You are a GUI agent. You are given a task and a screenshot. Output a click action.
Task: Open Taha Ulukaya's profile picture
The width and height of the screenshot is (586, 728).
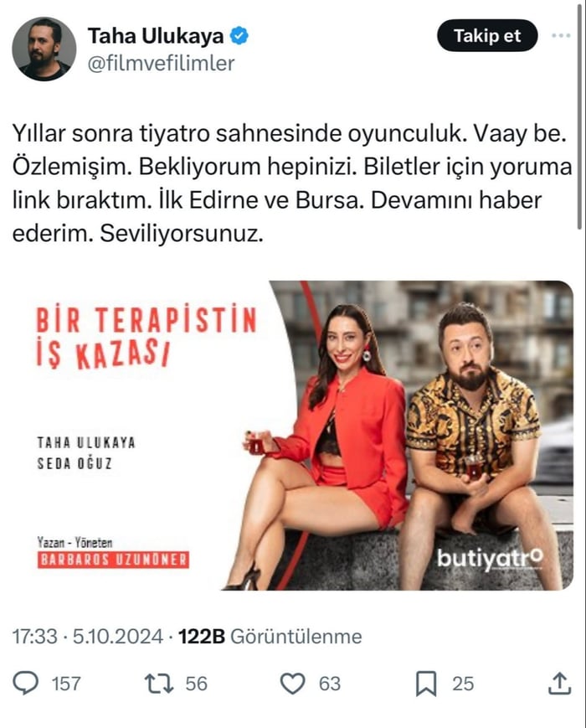[44, 49]
